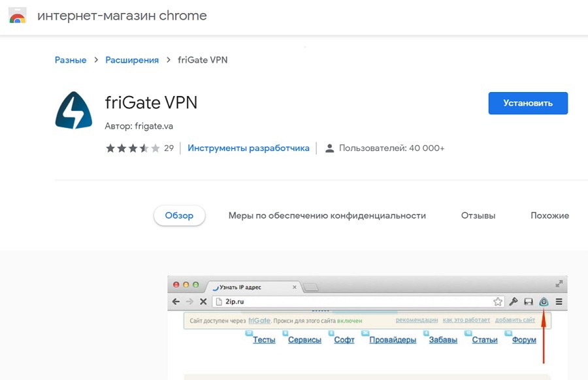The height and width of the screenshot is (380, 588).
Task: Click the friGate link in preview notice
Action: pyautogui.click(x=259, y=321)
